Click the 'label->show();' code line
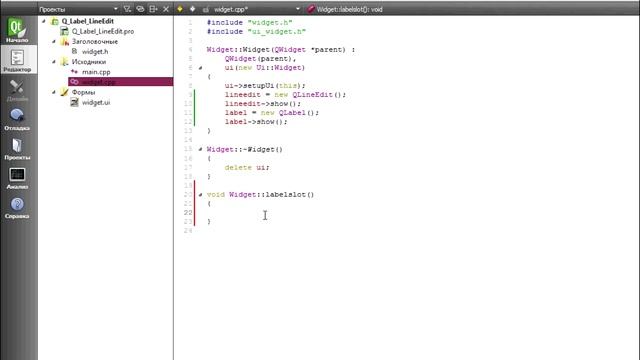This screenshot has width=640, height=360. pos(256,122)
